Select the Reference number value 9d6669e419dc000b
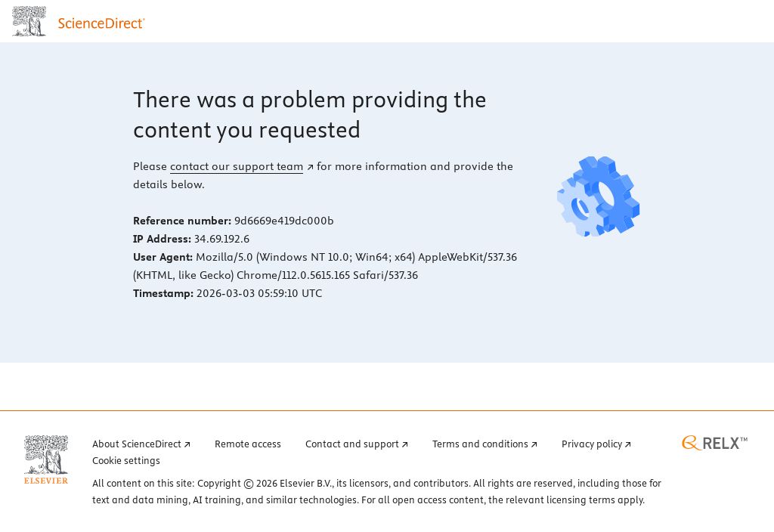Viewport: 774px width, 532px height. click(x=283, y=221)
